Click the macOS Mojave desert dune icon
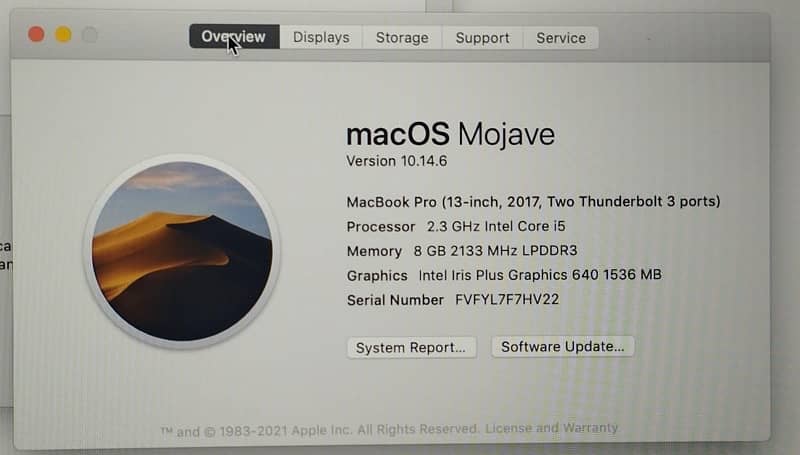This screenshot has height=455, width=800. click(182, 251)
